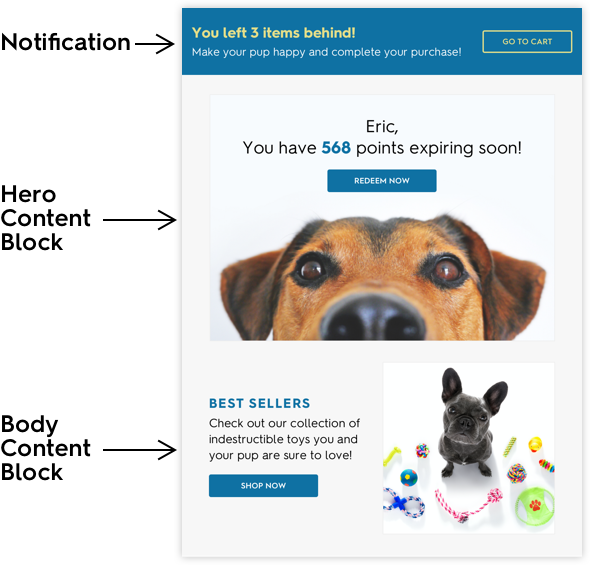Click the REDEEM NOW button
The width and height of the screenshot is (590, 566).
[x=382, y=181]
